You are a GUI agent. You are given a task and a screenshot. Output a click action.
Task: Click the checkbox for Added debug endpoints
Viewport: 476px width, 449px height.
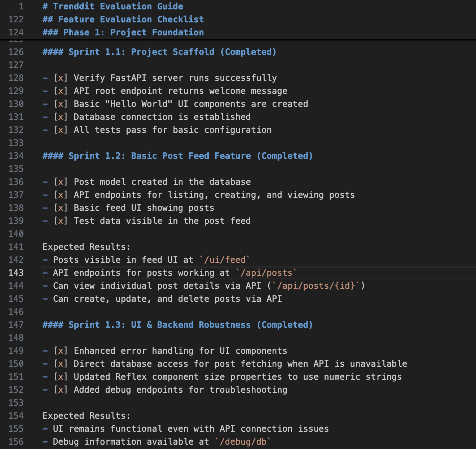[x=61, y=390]
